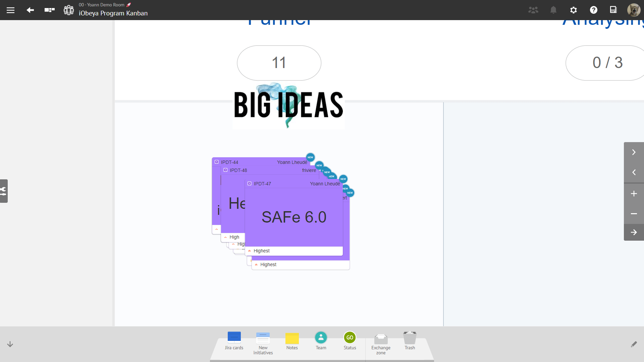Open the hamburger main menu
The image size is (644, 362).
10,10
